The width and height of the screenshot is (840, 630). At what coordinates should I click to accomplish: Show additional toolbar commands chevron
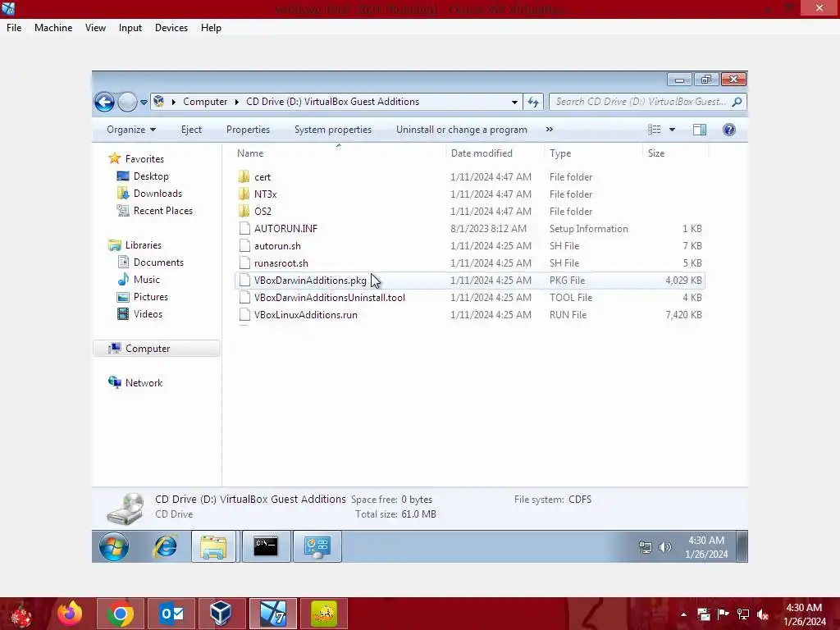coord(549,129)
